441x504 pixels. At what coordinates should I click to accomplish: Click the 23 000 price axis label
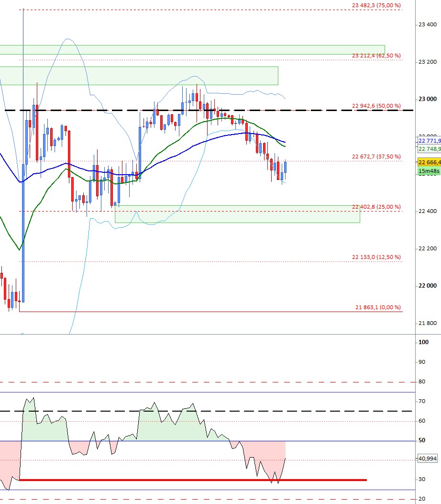pos(428,99)
